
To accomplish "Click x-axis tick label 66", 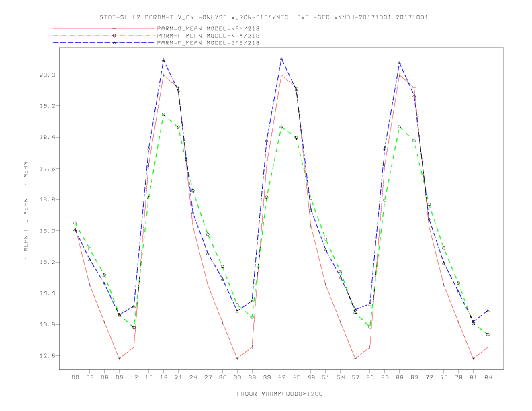I will pos(400,377).
